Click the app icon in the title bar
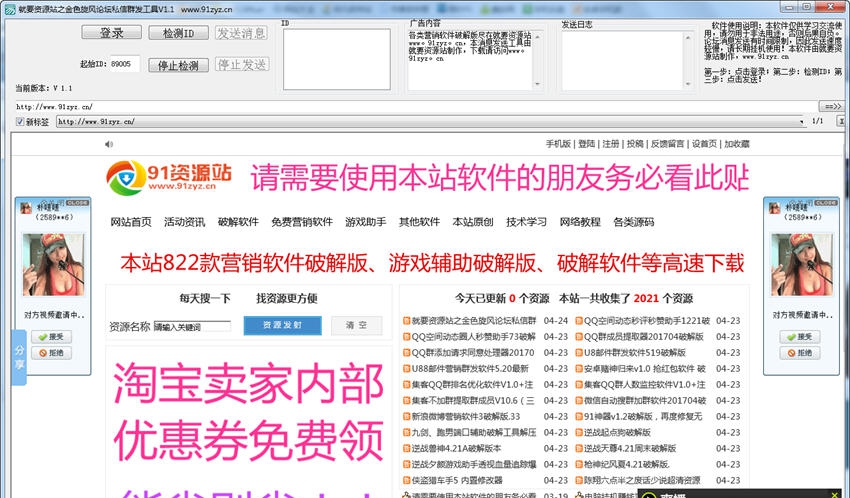Screen dimensions: 850x498 (9, 9)
